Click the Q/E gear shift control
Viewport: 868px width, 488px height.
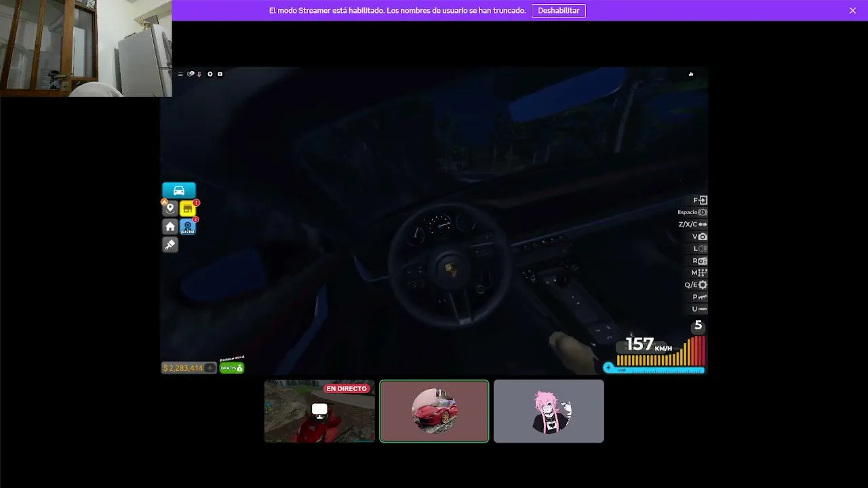pyautogui.click(x=696, y=285)
